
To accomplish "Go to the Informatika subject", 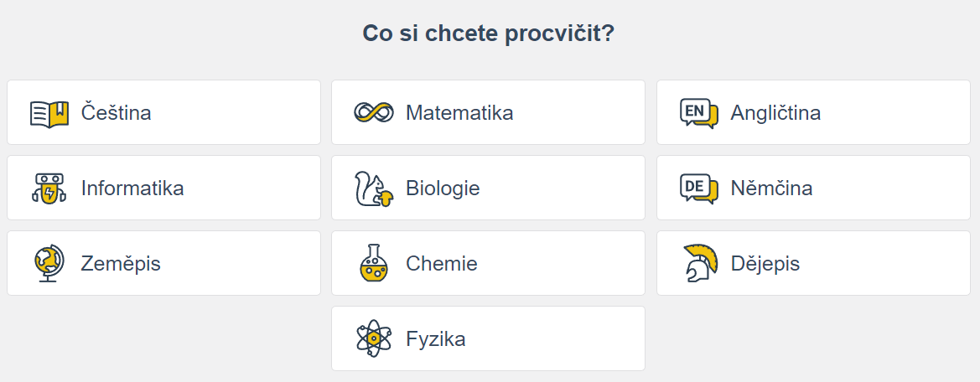I will [132, 188].
